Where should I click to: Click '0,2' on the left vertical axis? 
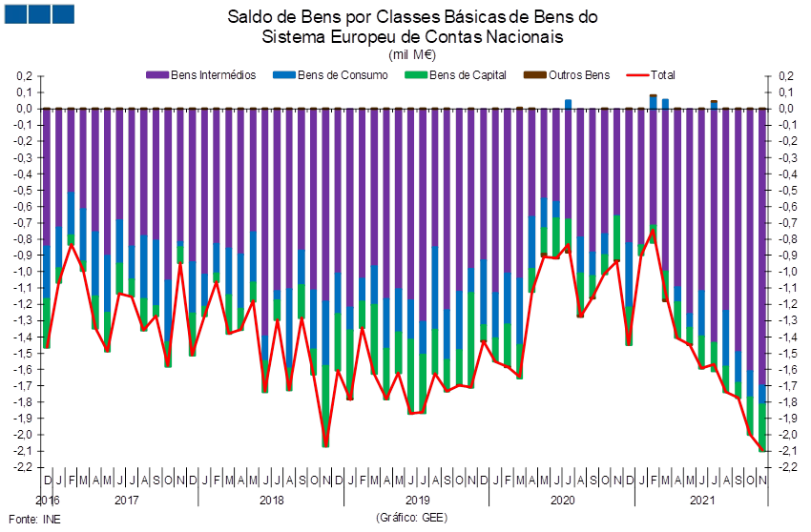[25, 76]
